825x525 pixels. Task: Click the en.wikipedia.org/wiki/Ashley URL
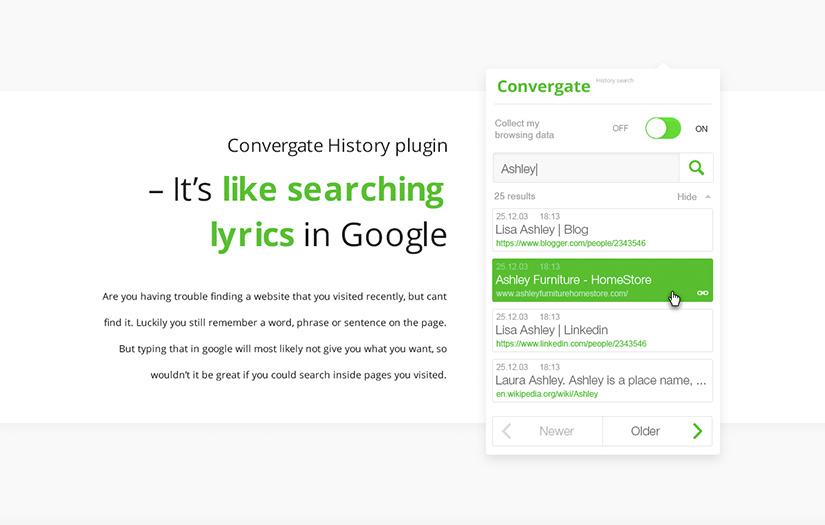coord(547,394)
